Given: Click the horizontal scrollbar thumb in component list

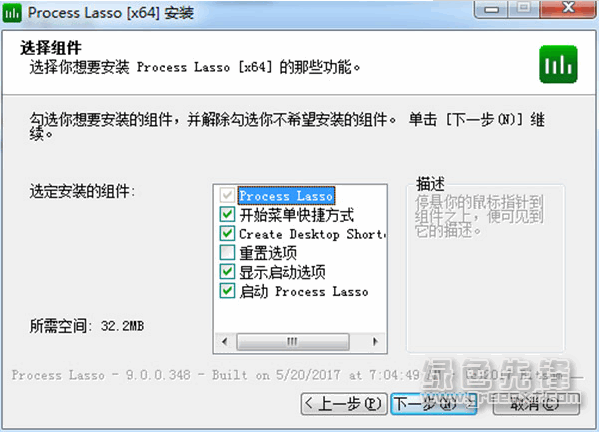Looking at the screenshot, I should pyautogui.click(x=293, y=341).
